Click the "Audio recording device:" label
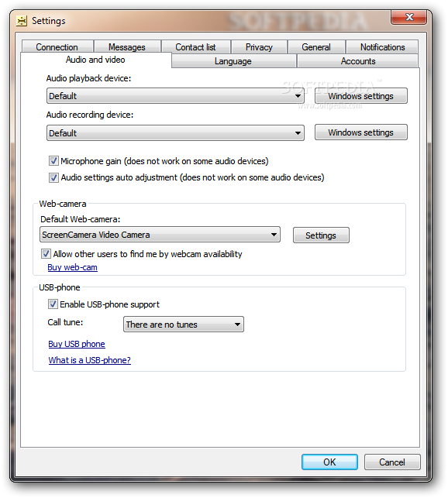448x498 pixels. pos(90,115)
